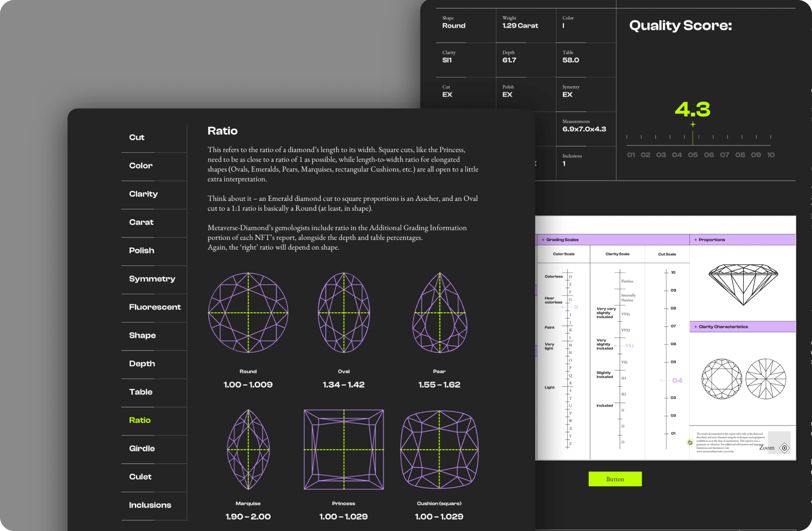
Task: Click the Round diamond shape diagram
Action: tap(248, 312)
